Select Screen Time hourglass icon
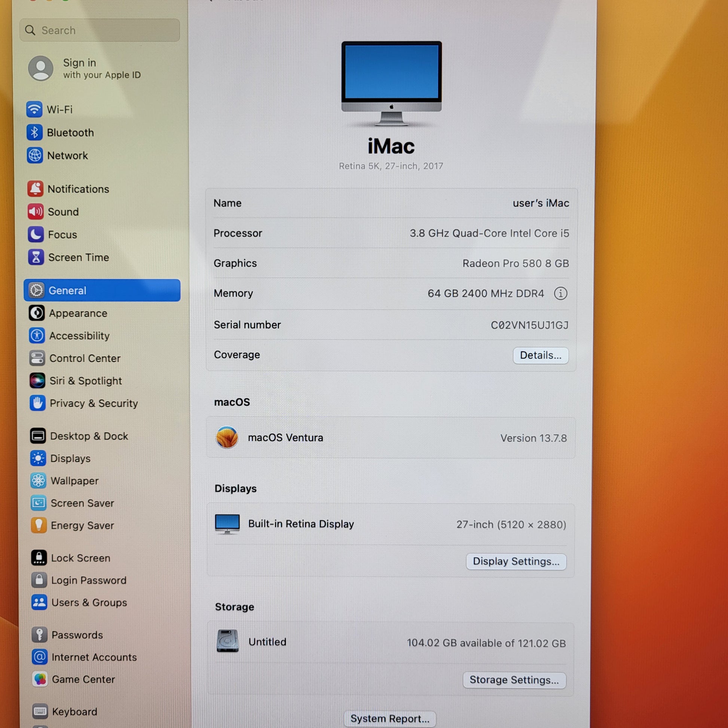The width and height of the screenshot is (728, 728). [36, 257]
